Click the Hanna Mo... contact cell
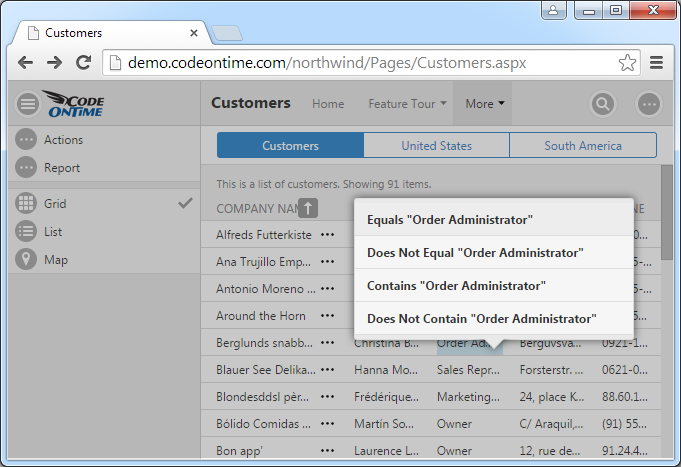Screen dimensions: 681x467 (386, 370)
